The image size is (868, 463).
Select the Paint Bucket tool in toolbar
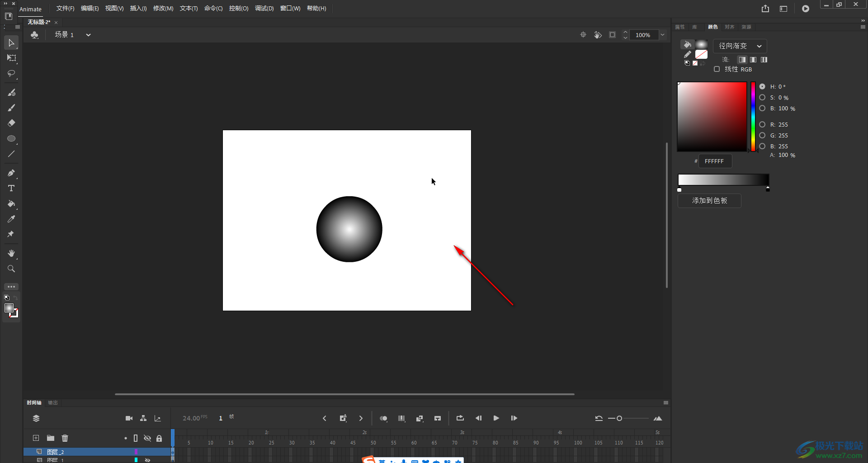(11, 203)
